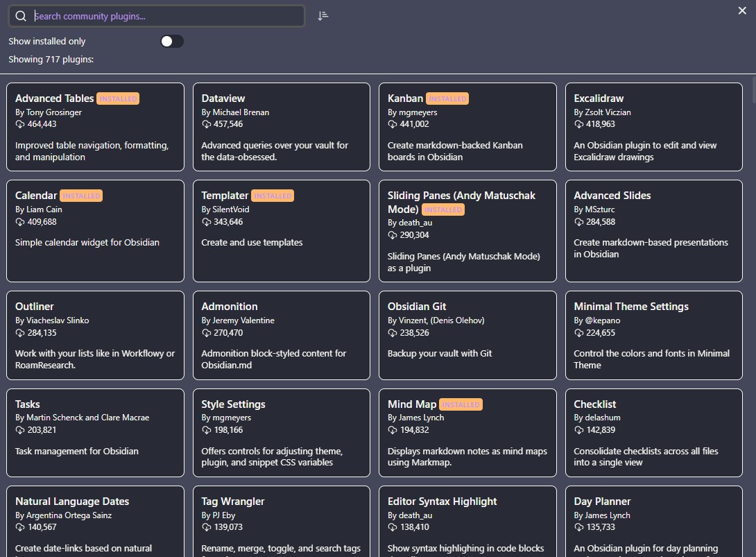Select the Sliding Panes (Andy Matuschak Mode) title
Screen dimensions: 756x557
tap(461, 202)
